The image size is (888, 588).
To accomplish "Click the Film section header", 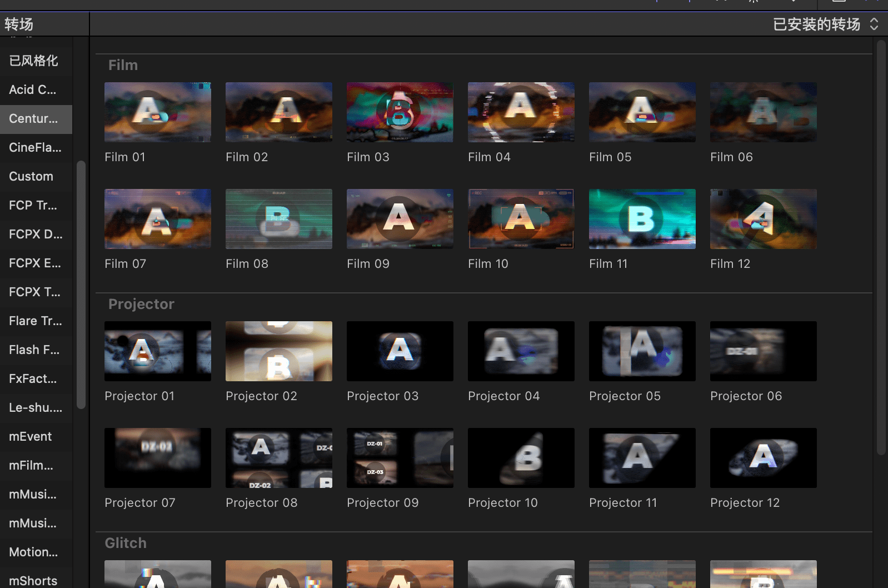I will click(x=123, y=66).
